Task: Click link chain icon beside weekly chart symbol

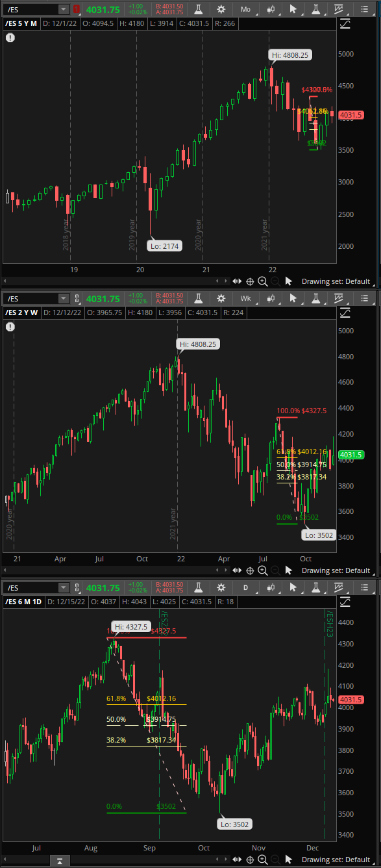Action: point(77,298)
